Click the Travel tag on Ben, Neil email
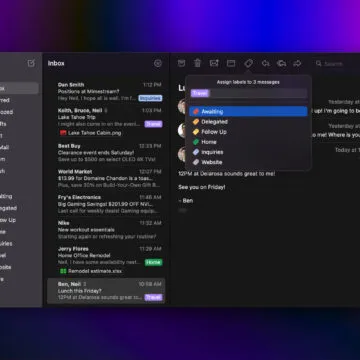 click(x=153, y=297)
